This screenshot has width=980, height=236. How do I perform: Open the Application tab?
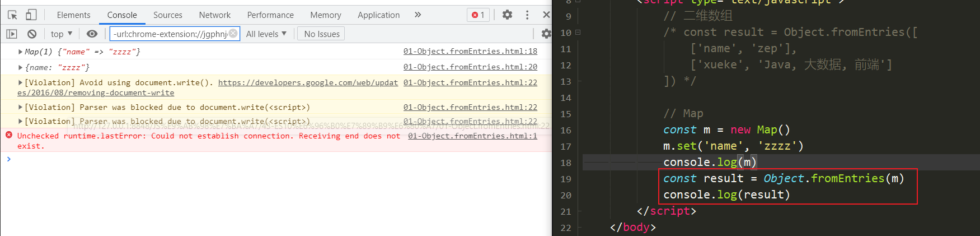[x=379, y=15]
